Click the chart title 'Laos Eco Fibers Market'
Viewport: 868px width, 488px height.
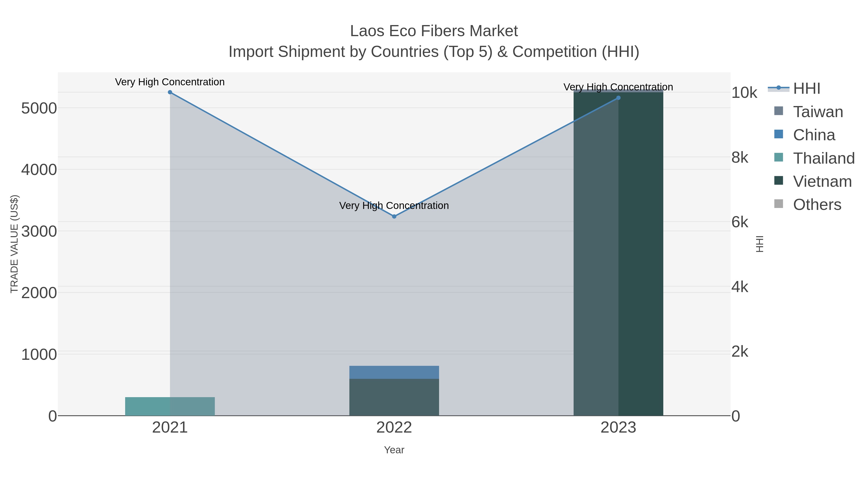pyautogui.click(x=434, y=31)
